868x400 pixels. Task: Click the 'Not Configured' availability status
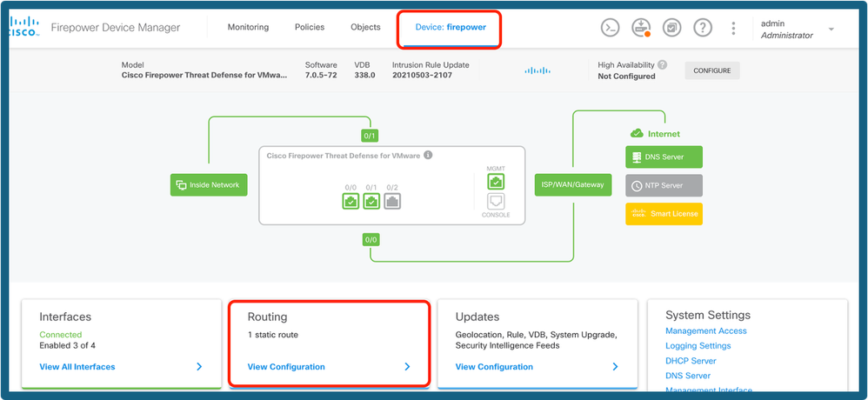tap(626, 76)
